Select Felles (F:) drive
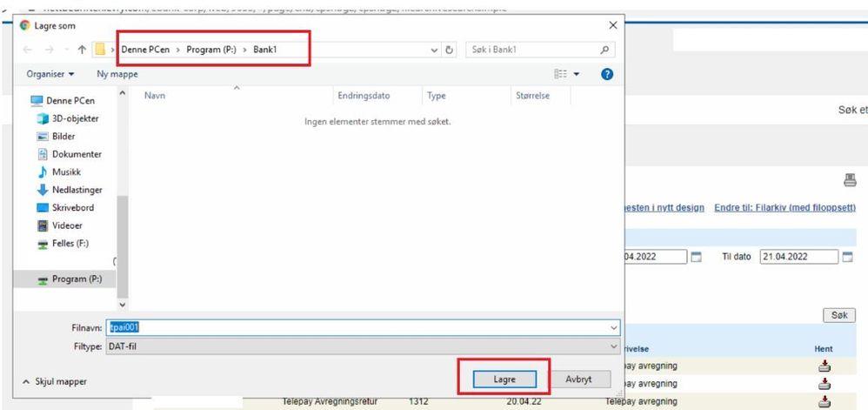Screen dimensions: 868x410 63,243
